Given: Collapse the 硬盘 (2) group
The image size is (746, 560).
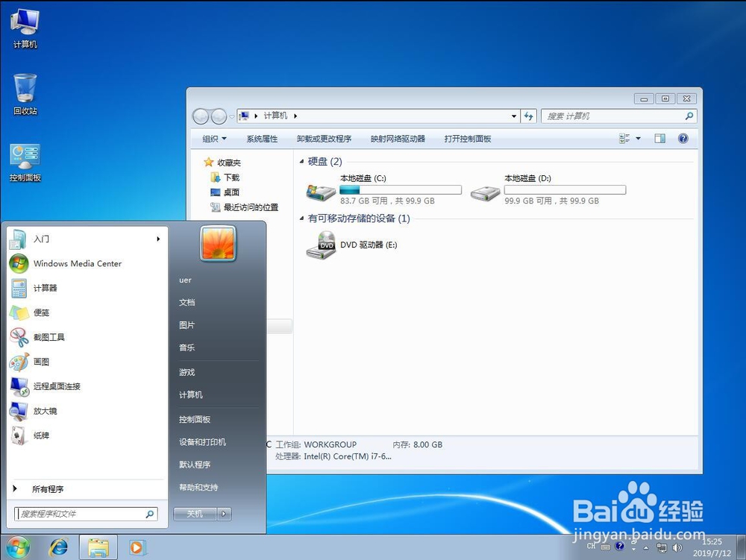Looking at the screenshot, I should [301, 162].
